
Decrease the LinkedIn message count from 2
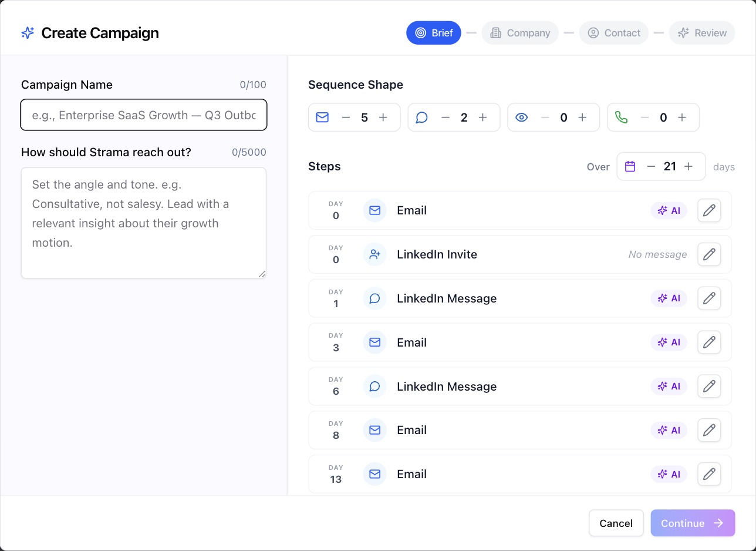coord(446,117)
